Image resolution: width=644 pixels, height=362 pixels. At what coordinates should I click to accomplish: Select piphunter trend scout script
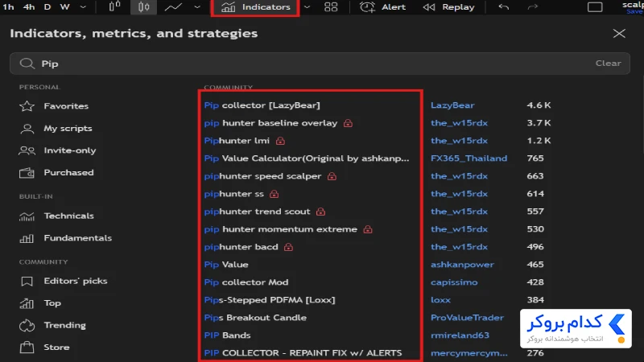[x=257, y=212]
